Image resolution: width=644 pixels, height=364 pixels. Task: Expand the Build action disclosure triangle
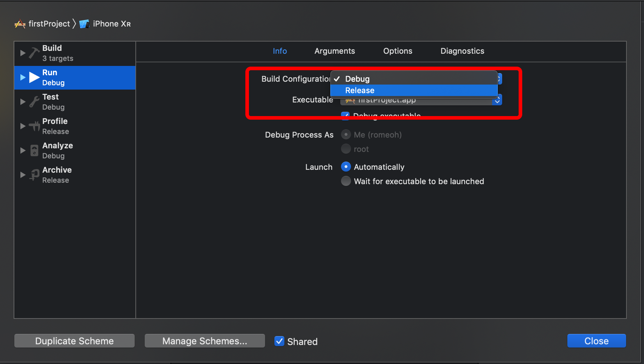[x=23, y=53]
